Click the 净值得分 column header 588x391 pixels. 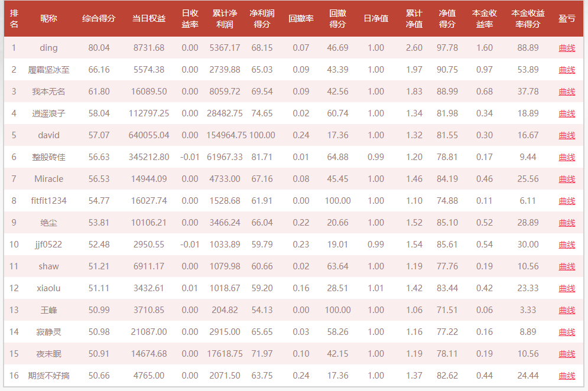(447, 18)
